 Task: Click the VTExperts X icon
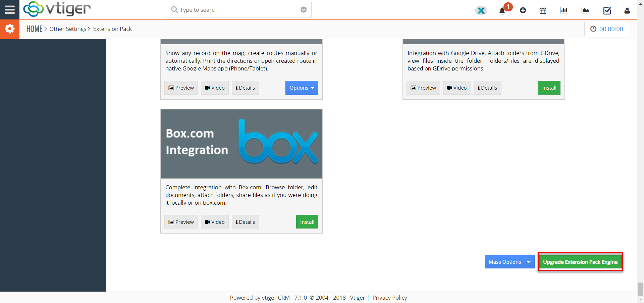pos(481,10)
